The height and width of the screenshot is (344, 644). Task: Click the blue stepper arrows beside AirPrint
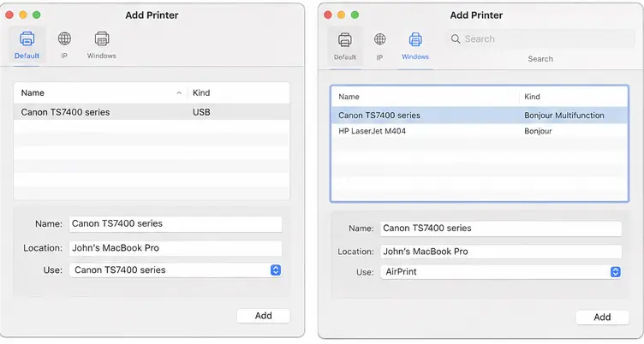click(x=615, y=272)
